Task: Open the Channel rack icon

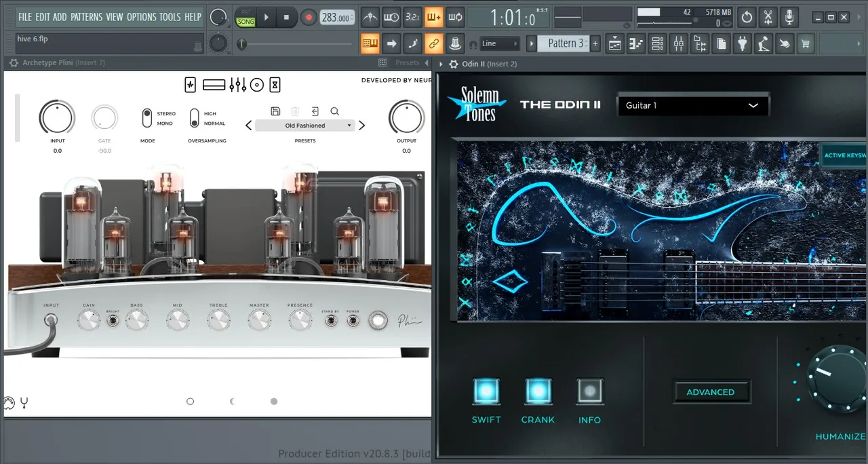Action: [x=657, y=43]
